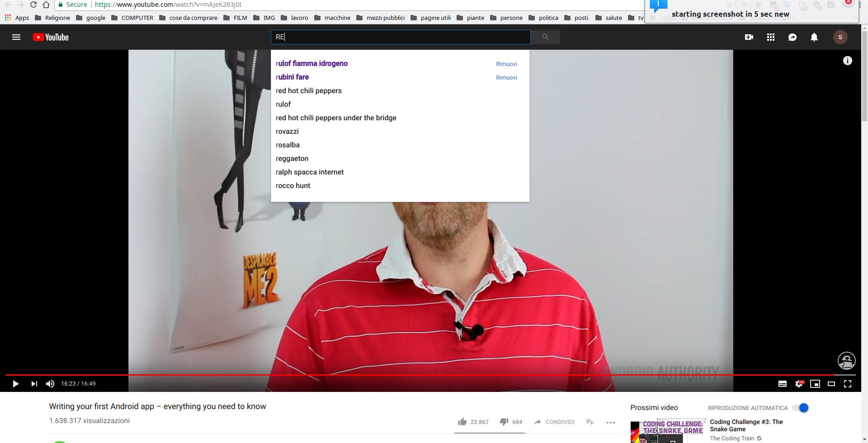The width and height of the screenshot is (868, 443).
Task: Select the plain rulof suggestion
Action: pyautogui.click(x=283, y=104)
